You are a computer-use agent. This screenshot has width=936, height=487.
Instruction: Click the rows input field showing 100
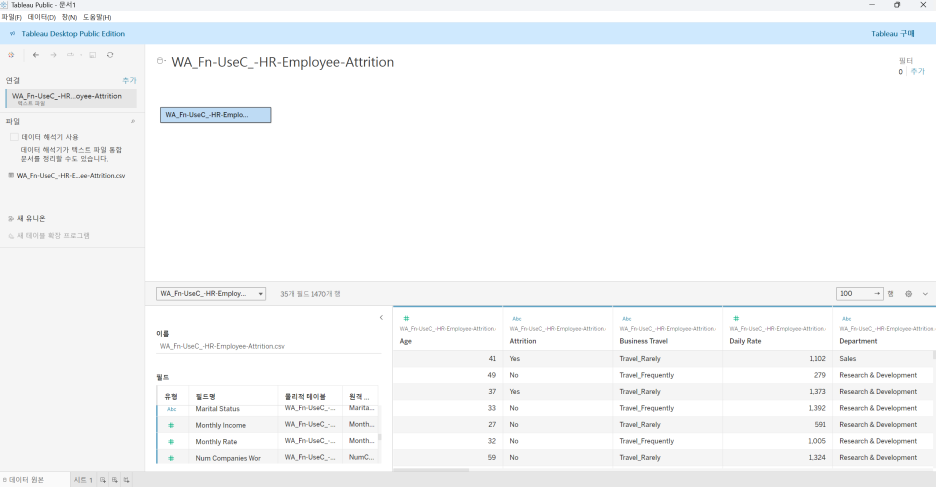pyautogui.click(x=854, y=294)
